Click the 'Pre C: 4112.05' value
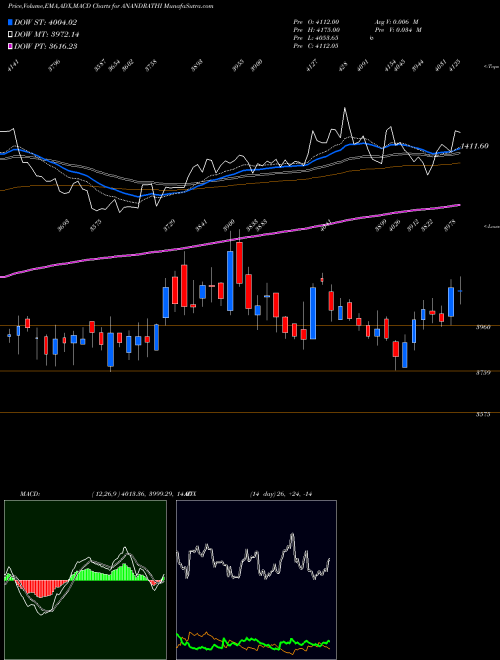This screenshot has height=660, width=500. pyautogui.click(x=316, y=46)
